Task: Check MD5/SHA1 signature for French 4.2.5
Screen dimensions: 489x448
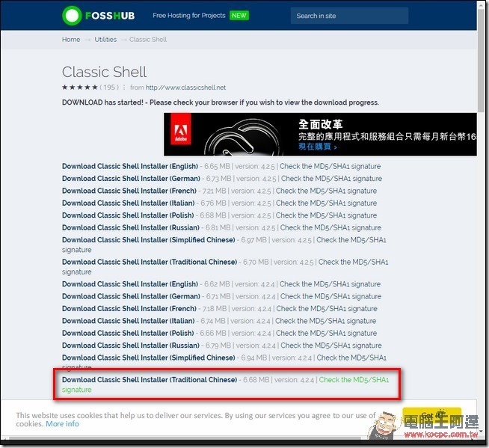Action: point(326,191)
